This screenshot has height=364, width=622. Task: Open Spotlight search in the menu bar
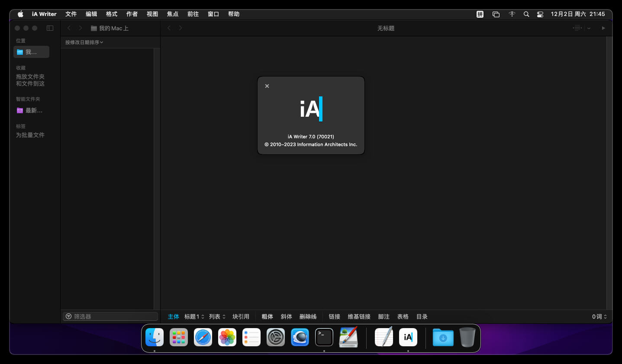(x=526, y=14)
